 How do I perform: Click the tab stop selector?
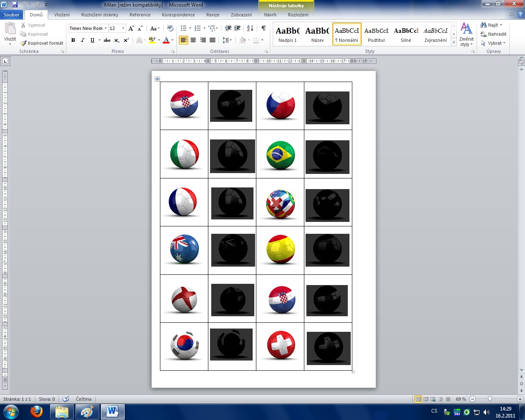tap(5, 61)
